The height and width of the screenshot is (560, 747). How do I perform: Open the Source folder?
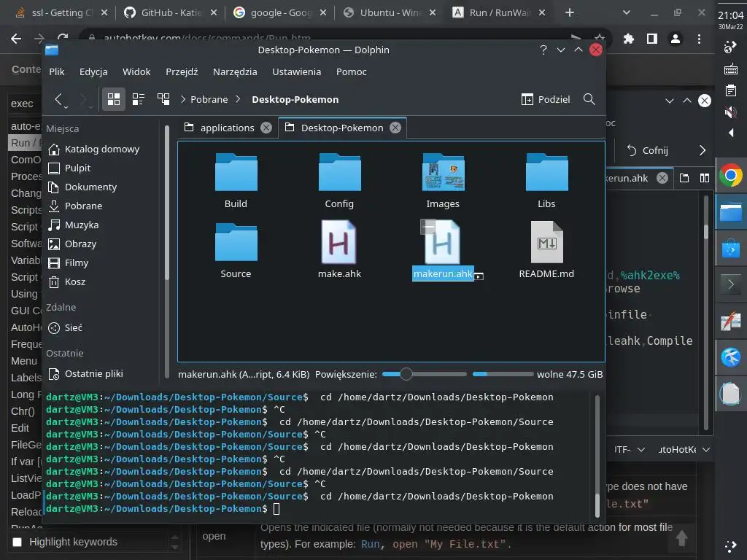pyautogui.click(x=236, y=250)
